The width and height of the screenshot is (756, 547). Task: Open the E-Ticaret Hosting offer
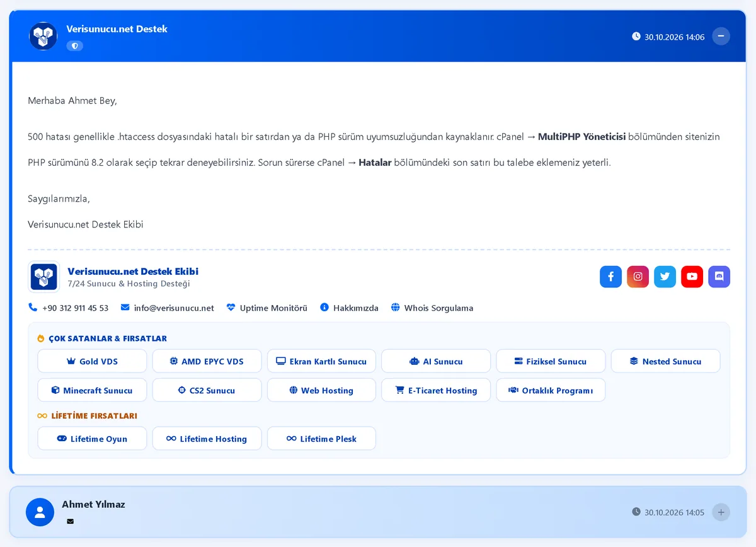point(436,390)
